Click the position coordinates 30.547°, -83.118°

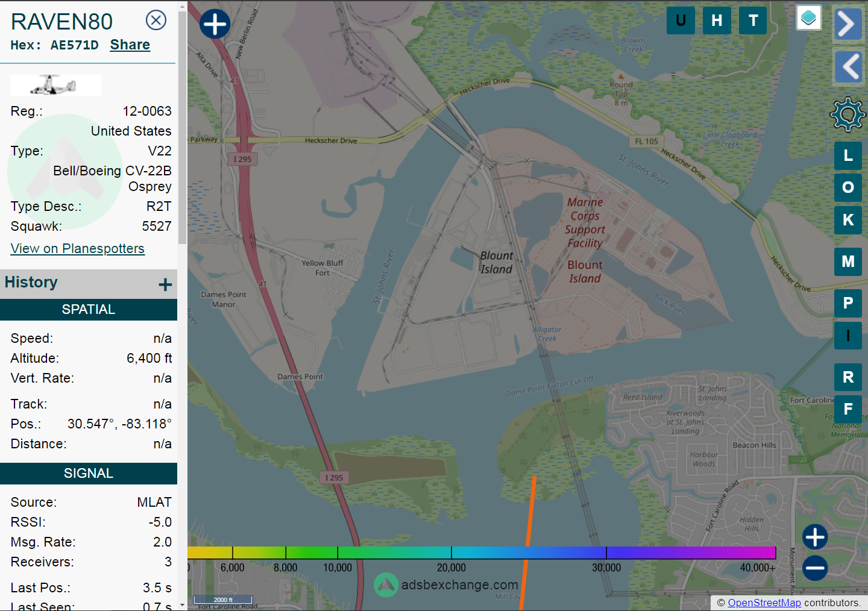point(119,424)
